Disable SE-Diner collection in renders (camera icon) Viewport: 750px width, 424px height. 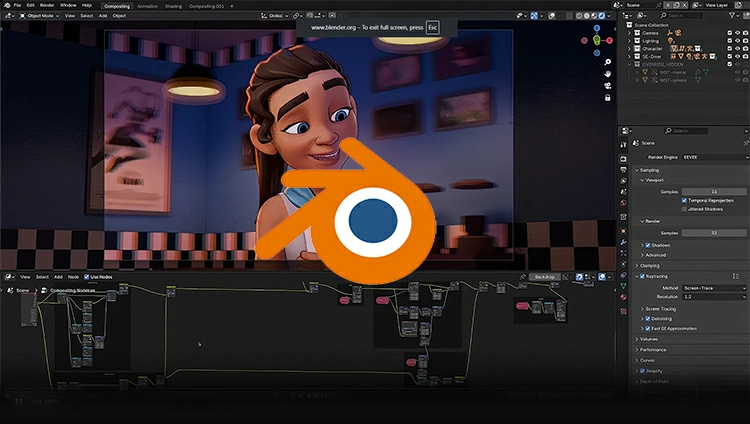click(x=745, y=56)
